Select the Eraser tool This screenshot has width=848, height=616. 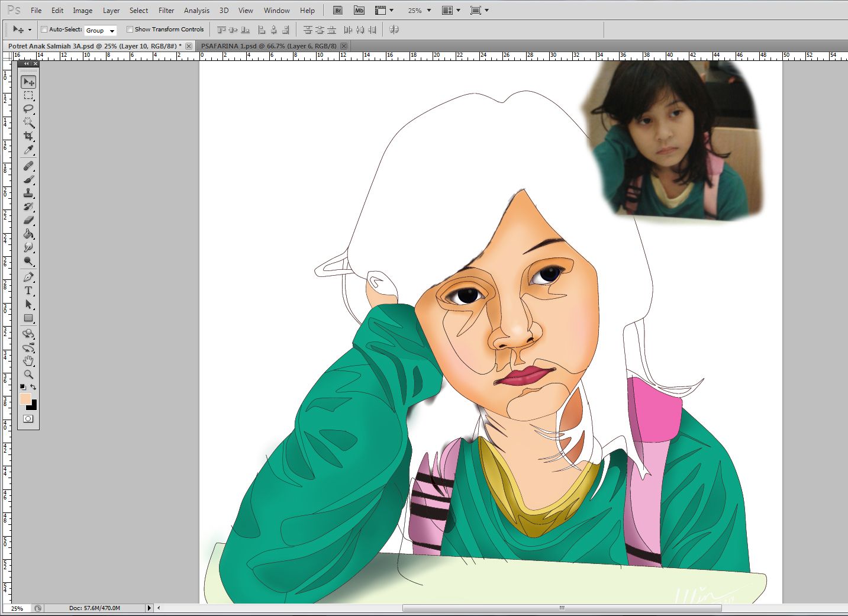[28, 220]
